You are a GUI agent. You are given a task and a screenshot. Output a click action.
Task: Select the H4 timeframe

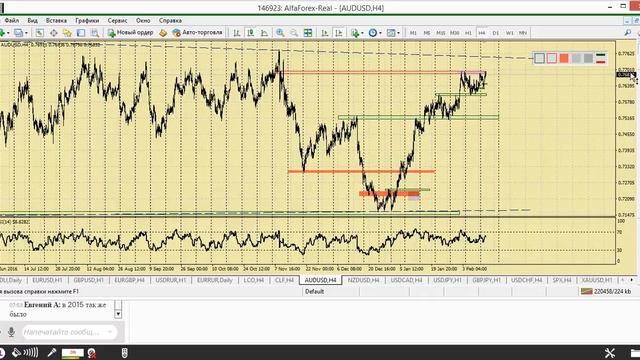click(x=482, y=33)
